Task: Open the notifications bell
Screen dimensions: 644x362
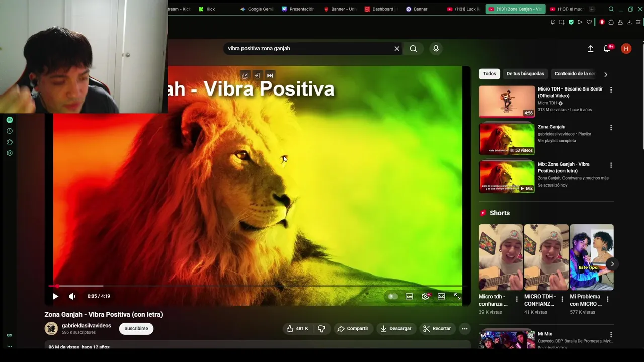Action: click(607, 48)
